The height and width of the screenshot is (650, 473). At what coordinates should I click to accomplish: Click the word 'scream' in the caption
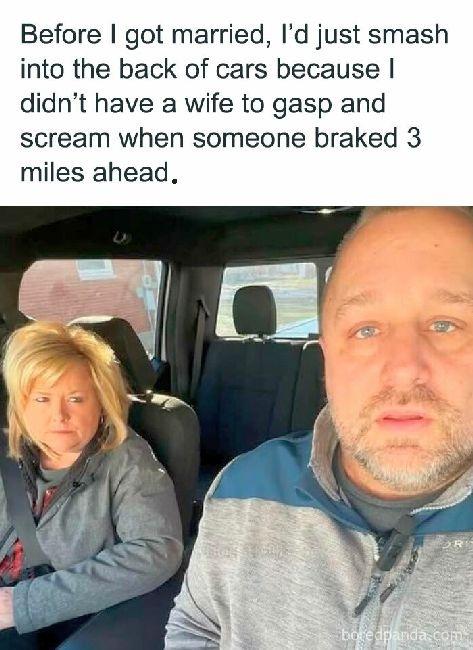pyautogui.click(x=65, y=139)
